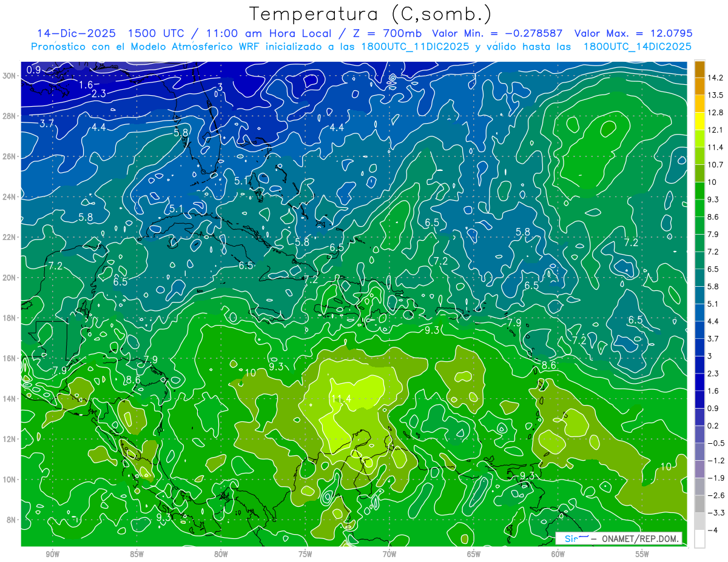The width and height of the screenshot is (728, 562).
Task: Click purple colorbar segment between -1.9 and -1.2
Action: point(699,469)
